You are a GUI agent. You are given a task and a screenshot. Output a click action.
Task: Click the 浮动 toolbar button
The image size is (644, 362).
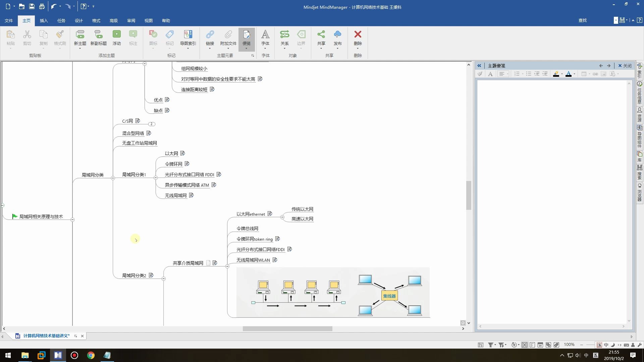tap(116, 37)
